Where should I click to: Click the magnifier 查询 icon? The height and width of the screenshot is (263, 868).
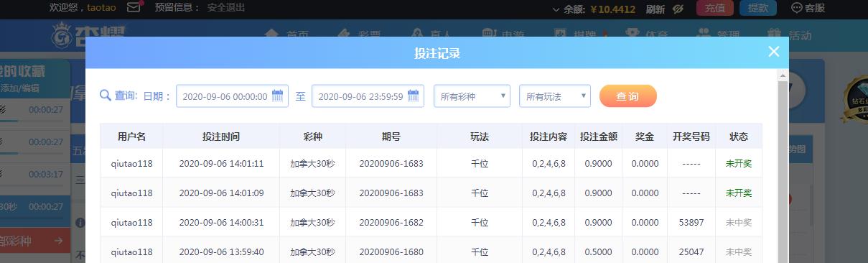(x=105, y=96)
